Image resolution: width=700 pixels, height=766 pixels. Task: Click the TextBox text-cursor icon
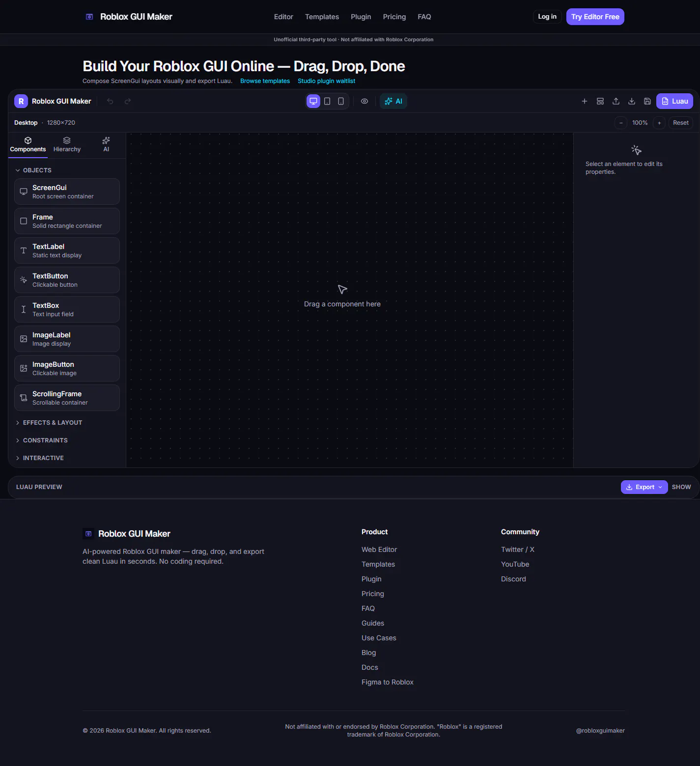click(x=24, y=309)
